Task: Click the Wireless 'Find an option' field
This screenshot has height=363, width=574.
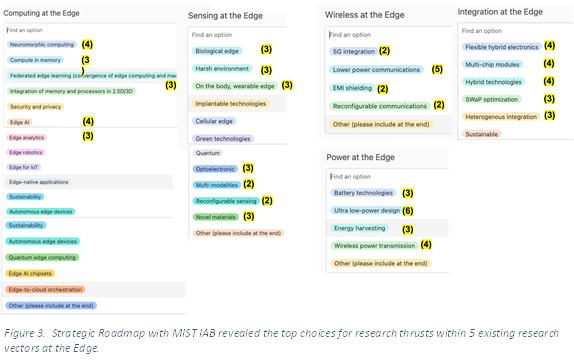Action: pos(389,35)
